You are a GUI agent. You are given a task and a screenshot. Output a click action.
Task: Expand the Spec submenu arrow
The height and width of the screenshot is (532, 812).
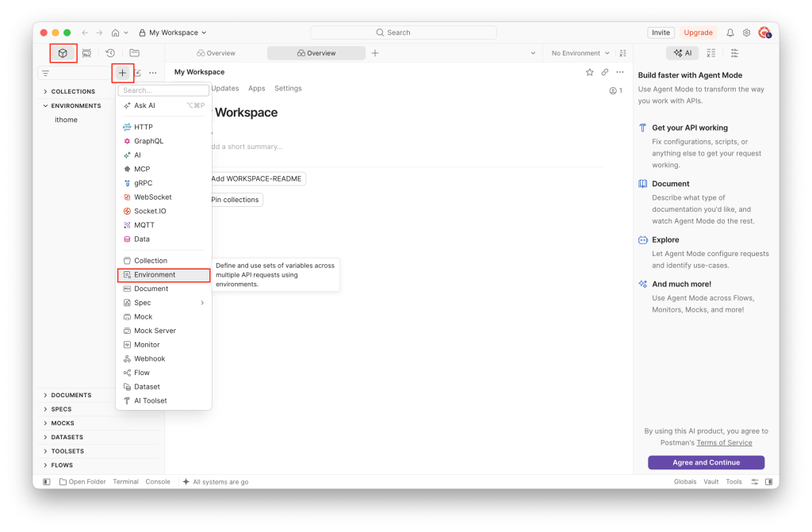(202, 303)
